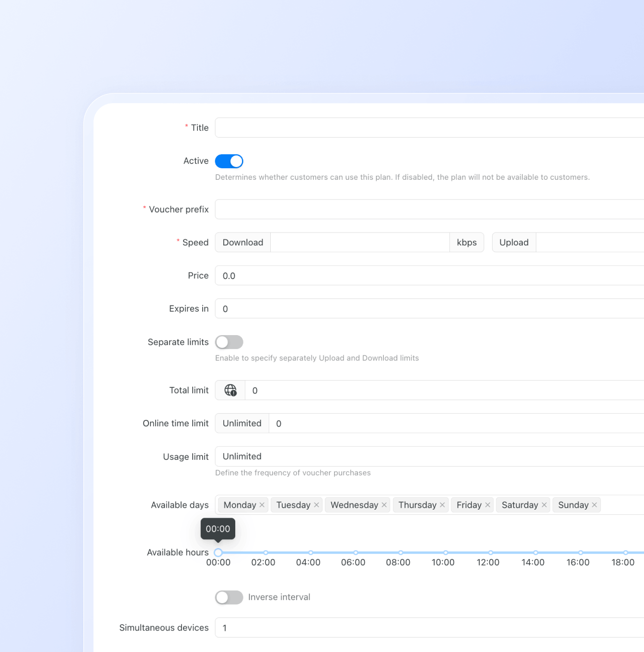Remove Friday from available days

point(487,505)
